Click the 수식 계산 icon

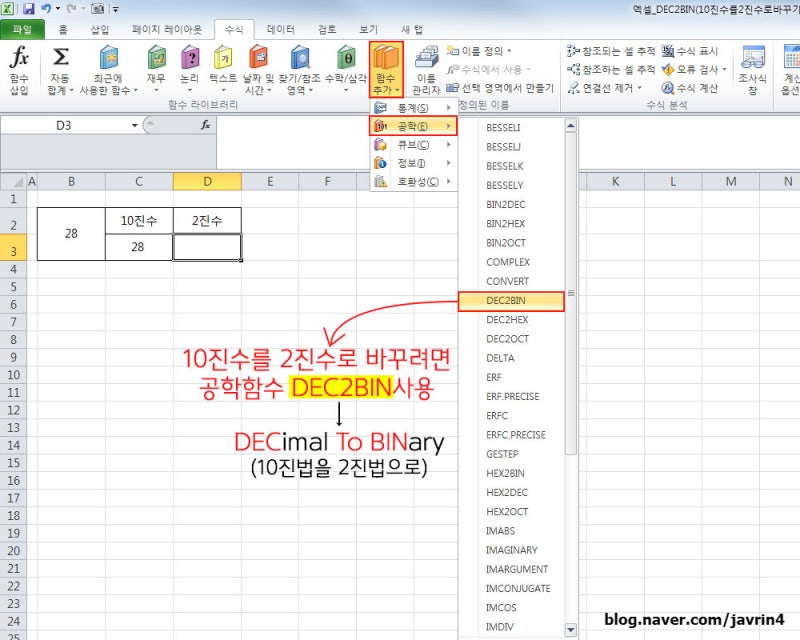668,88
